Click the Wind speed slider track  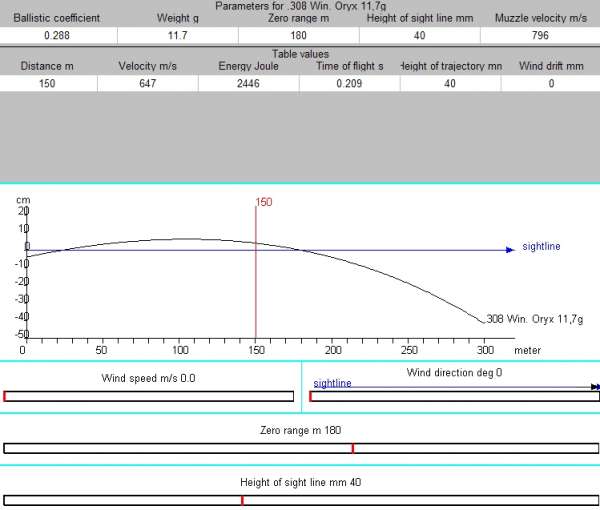pyautogui.click(x=149, y=396)
